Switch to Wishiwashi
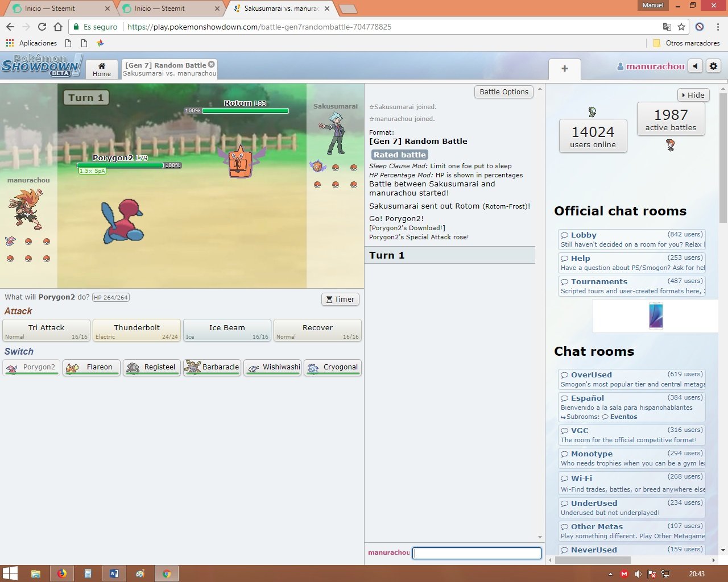 (x=272, y=367)
